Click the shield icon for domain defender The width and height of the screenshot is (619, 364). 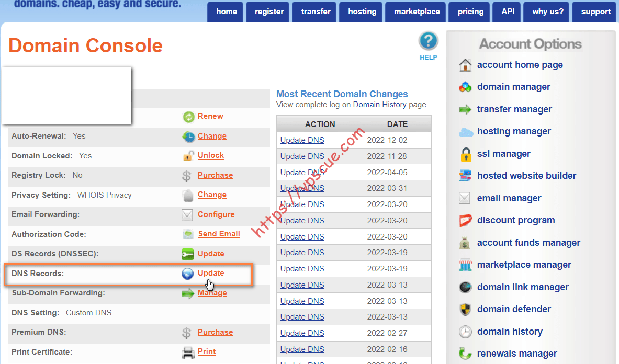click(466, 310)
